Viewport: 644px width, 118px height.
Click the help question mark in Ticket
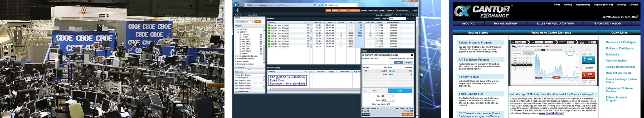412,55
